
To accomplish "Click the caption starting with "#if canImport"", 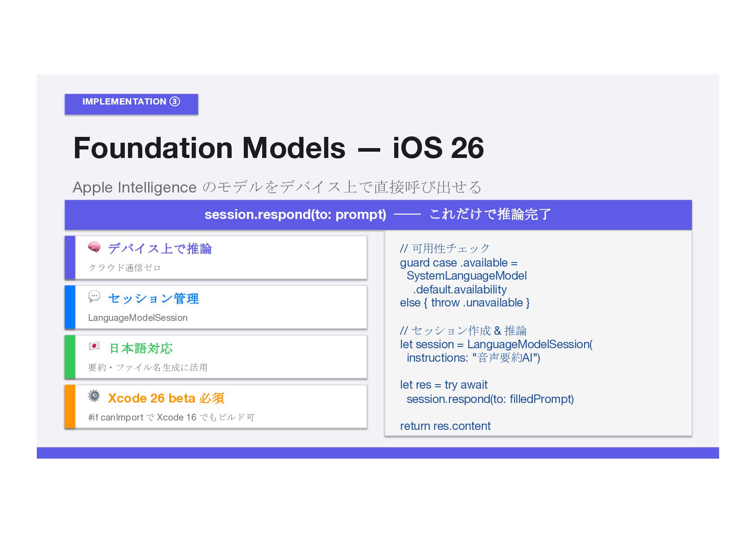I will point(171,417).
